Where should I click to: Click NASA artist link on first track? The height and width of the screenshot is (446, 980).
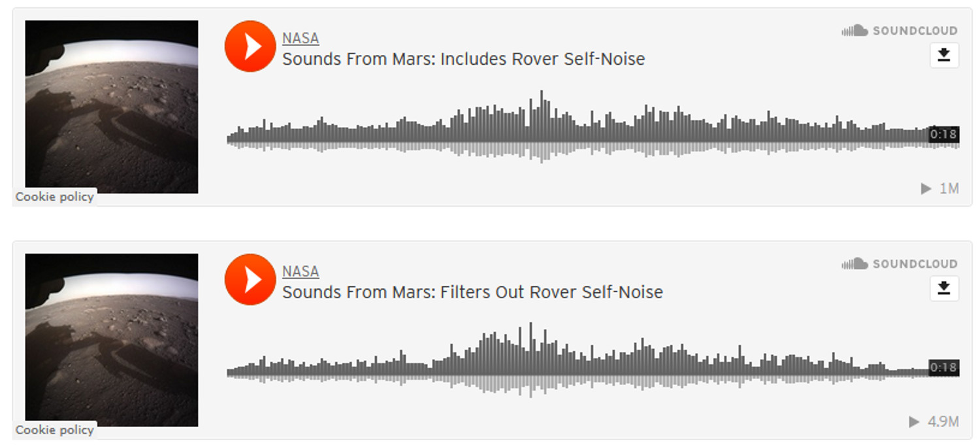301,39
